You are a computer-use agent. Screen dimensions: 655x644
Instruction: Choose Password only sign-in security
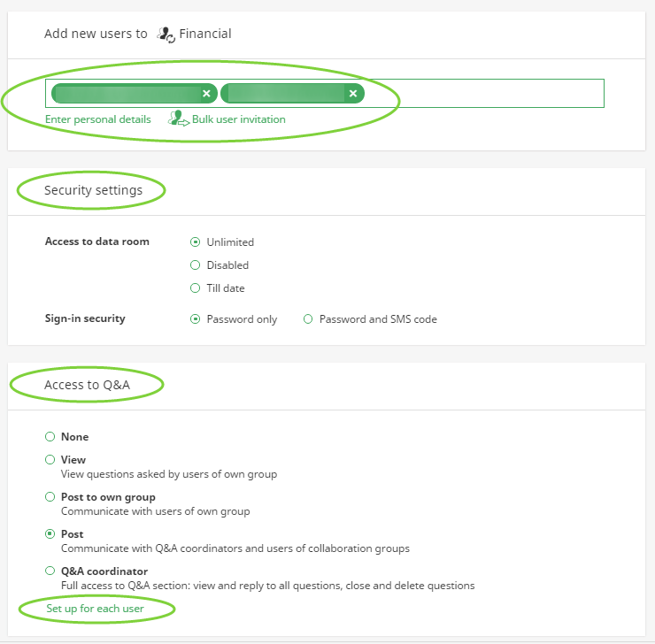(196, 319)
